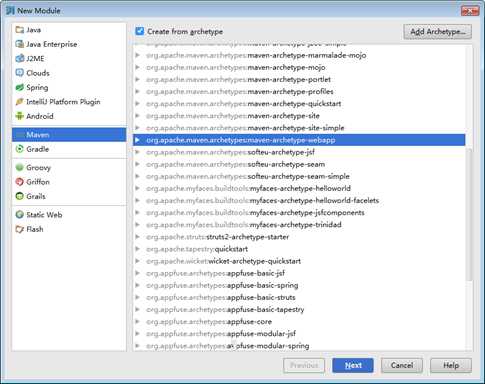
Task: Click the Grails icon
Action: point(20,196)
